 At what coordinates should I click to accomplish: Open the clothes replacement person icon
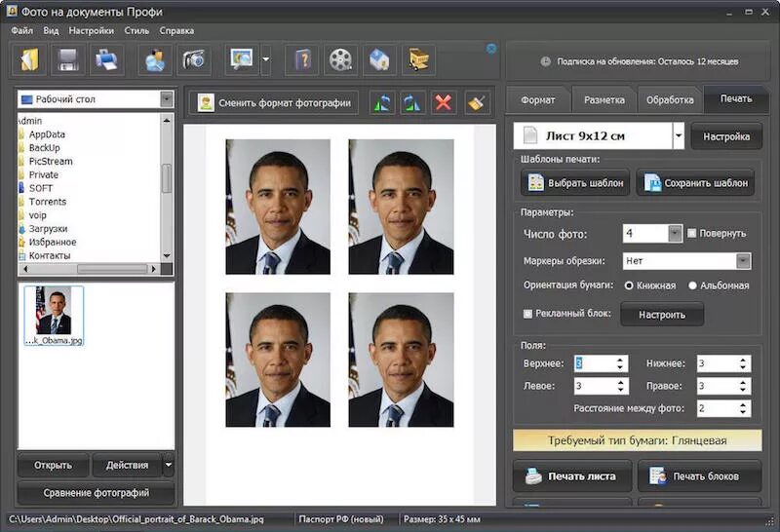(155, 59)
